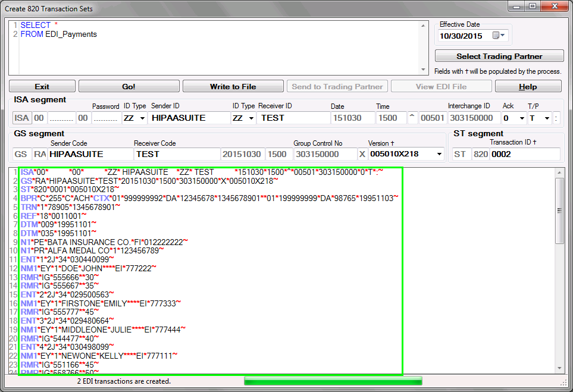Open Help
Screen dimensions: 573x392
[528, 87]
